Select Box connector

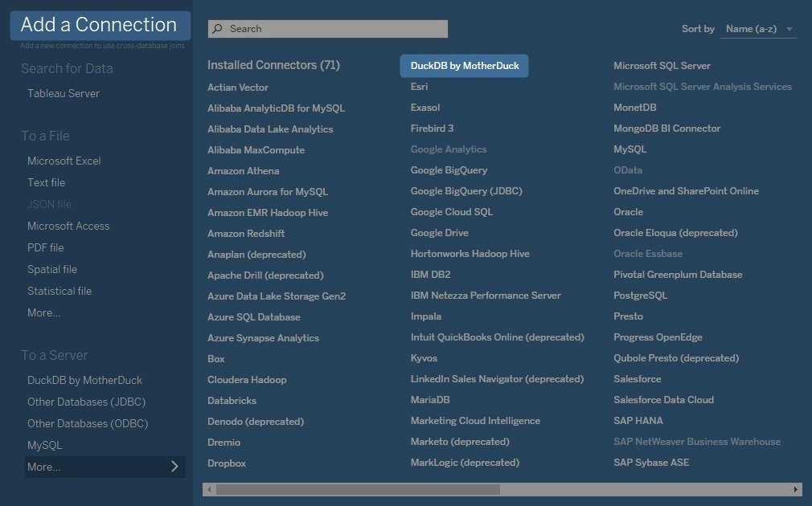(x=216, y=359)
